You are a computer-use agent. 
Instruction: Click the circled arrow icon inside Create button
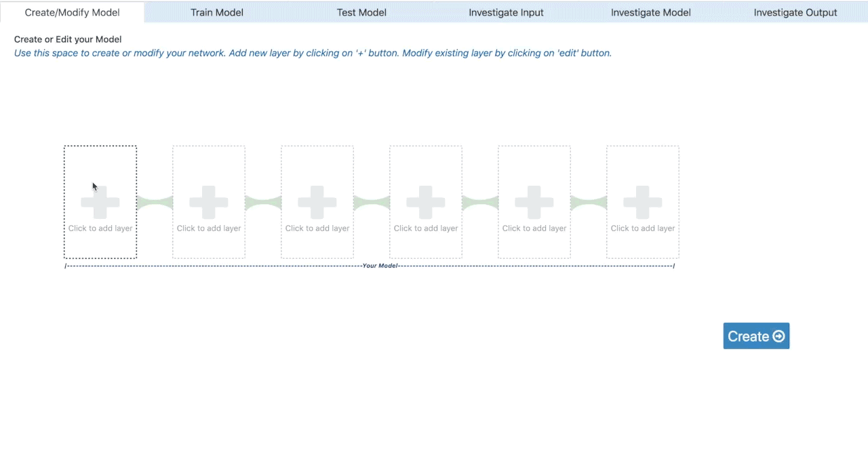(x=778, y=336)
